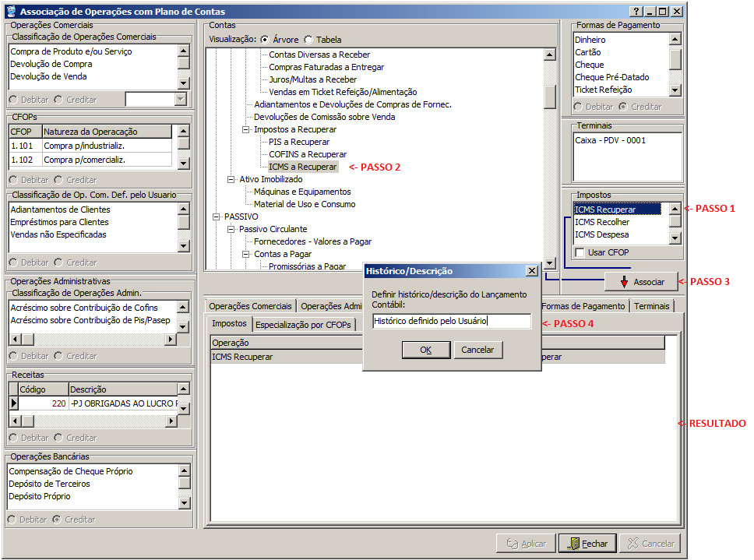Click the help question mark in title bar
Viewport: 754px width, 560px height.
coord(636,12)
